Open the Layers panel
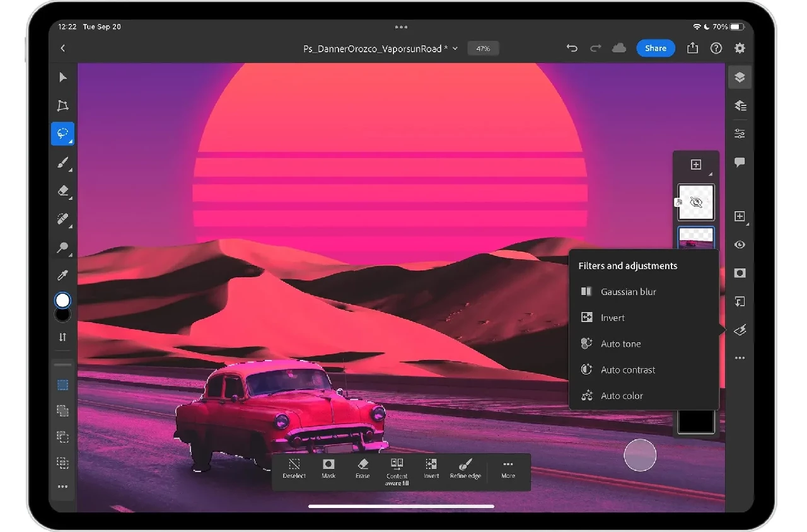 (x=740, y=77)
